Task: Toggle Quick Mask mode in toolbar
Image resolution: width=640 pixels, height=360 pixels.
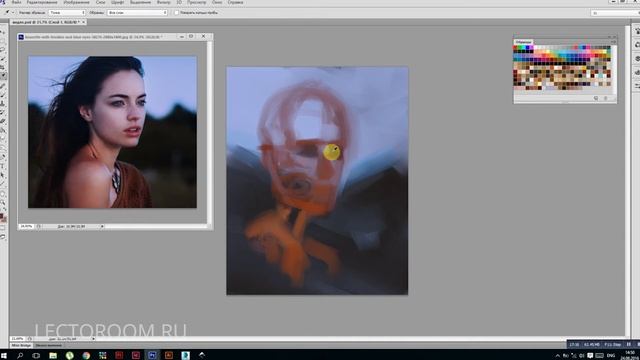Action: pos(3,229)
